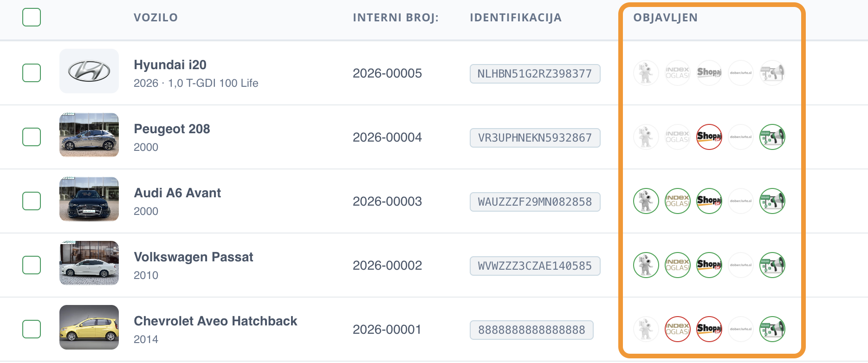Tick the Chevrolet Aveo Hatchback checkbox
The height and width of the screenshot is (363, 868).
(x=32, y=329)
